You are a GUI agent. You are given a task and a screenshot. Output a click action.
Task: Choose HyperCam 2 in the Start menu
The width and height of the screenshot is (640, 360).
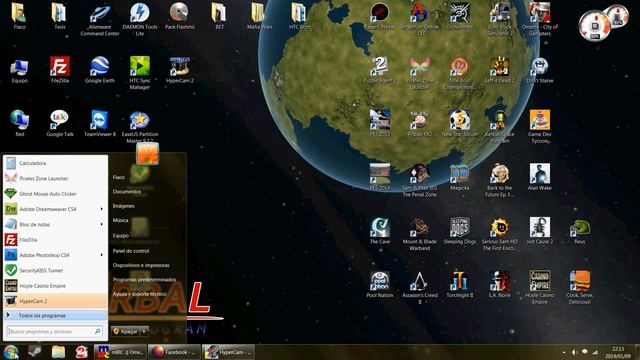[x=55, y=301]
